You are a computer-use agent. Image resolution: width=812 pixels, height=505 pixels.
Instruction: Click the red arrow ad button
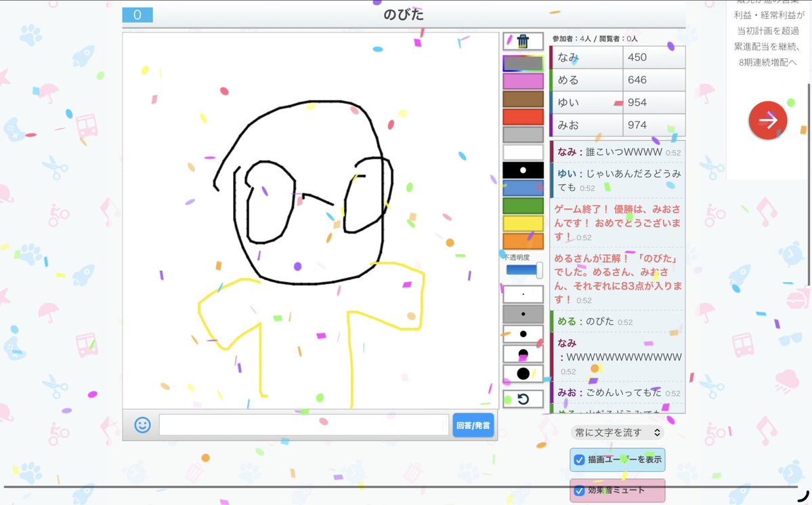[767, 120]
